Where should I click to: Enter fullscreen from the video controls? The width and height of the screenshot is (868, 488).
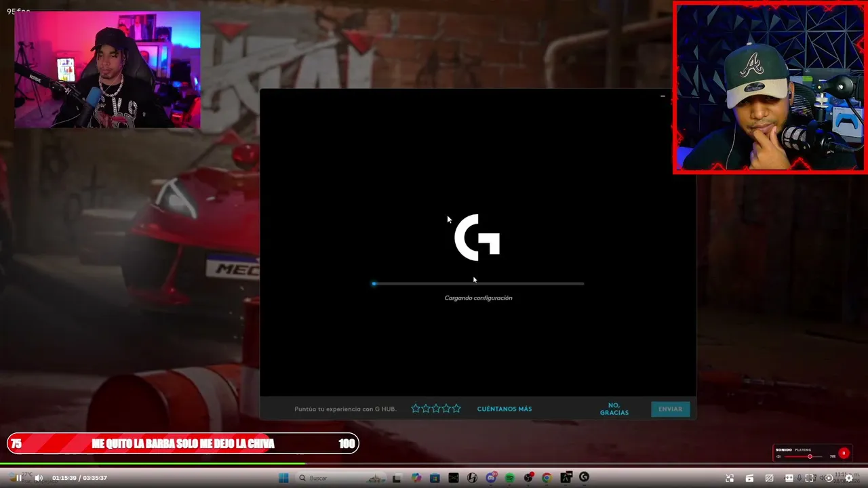coord(809,478)
